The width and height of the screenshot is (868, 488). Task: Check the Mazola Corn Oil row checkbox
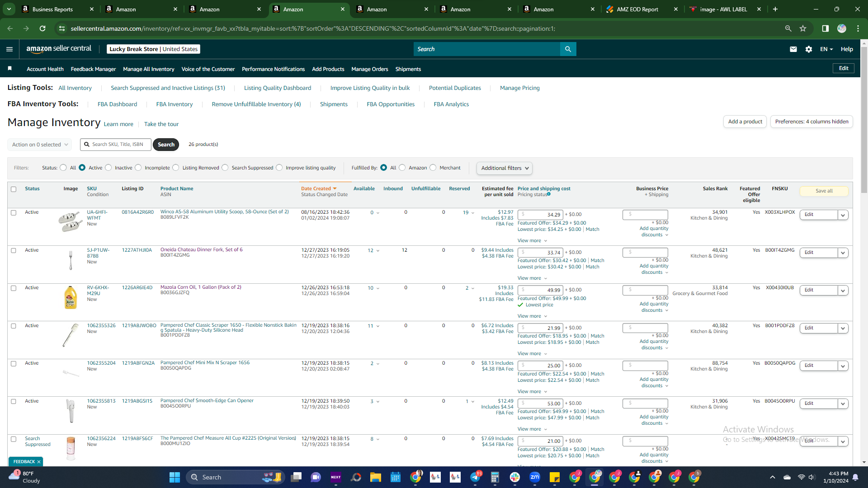pos(14,288)
